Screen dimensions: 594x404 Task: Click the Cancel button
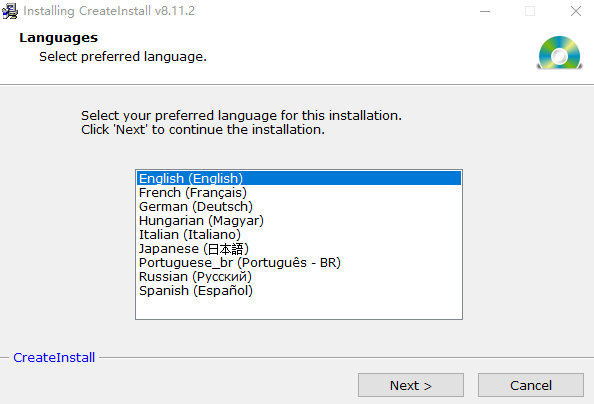(531, 385)
